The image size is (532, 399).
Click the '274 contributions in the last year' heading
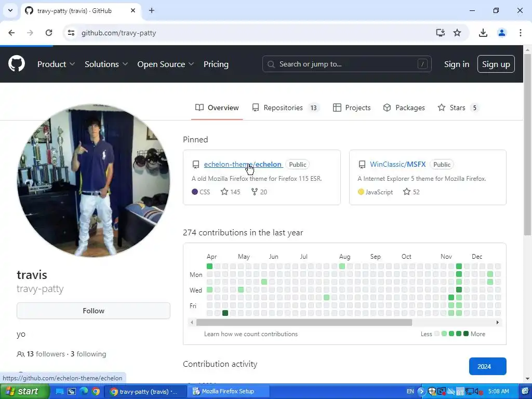pyautogui.click(x=243, y=233)
